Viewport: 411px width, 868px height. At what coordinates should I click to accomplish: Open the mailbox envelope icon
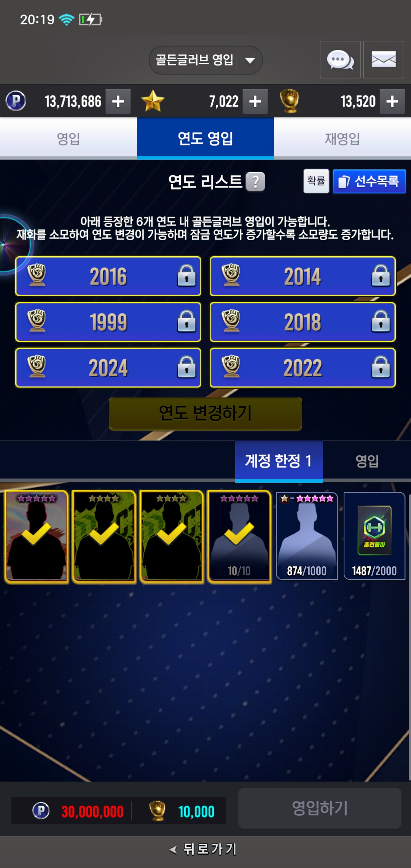[x=383, y=60]
